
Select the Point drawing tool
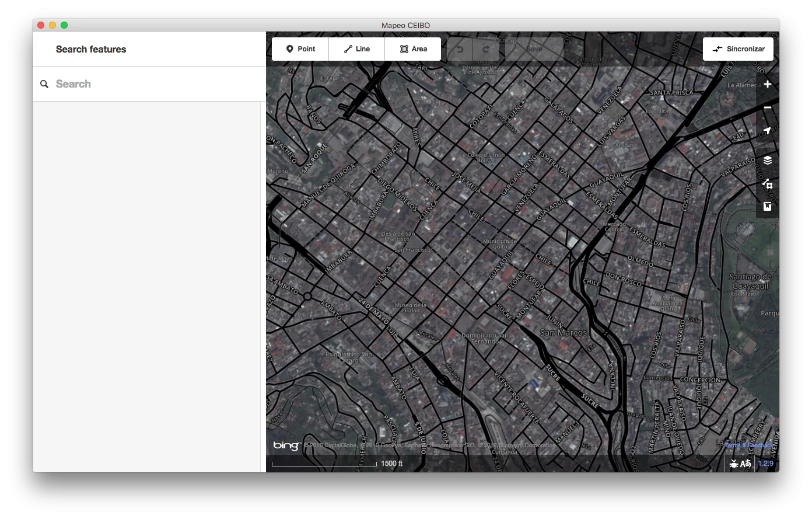pos(300,49)
